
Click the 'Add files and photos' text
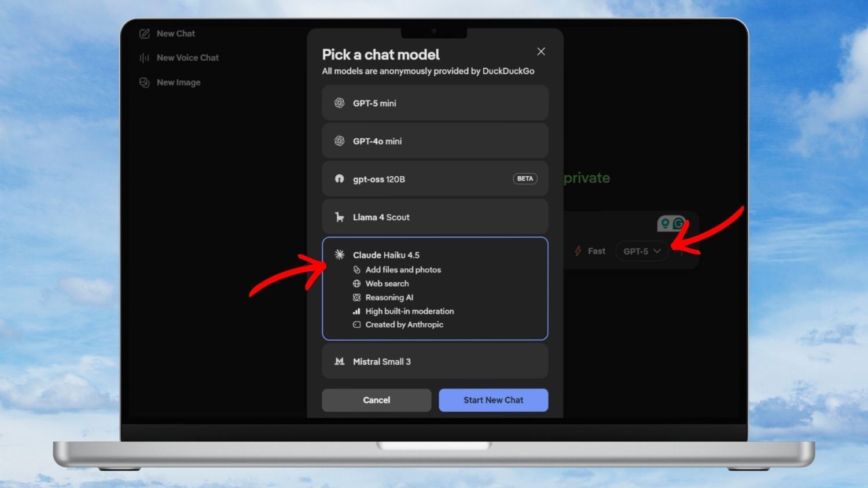coord(403,269)
